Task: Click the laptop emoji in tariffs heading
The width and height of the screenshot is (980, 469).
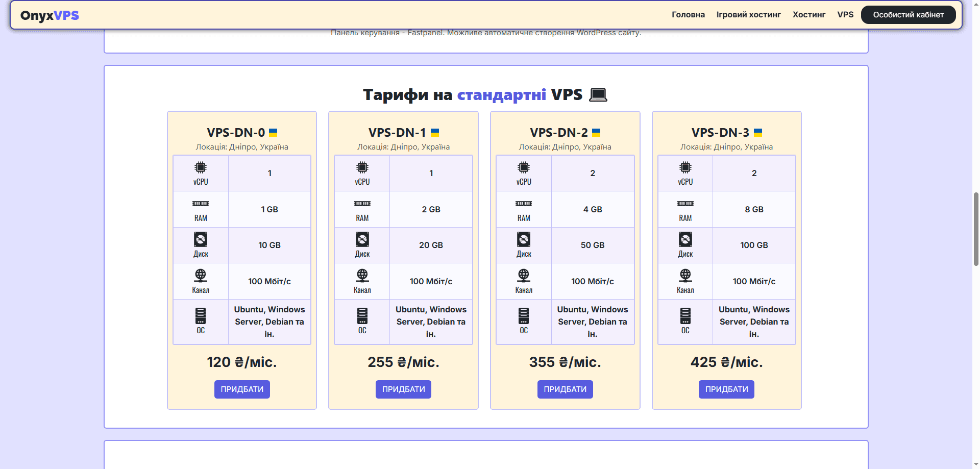Action: coord(598,95)
